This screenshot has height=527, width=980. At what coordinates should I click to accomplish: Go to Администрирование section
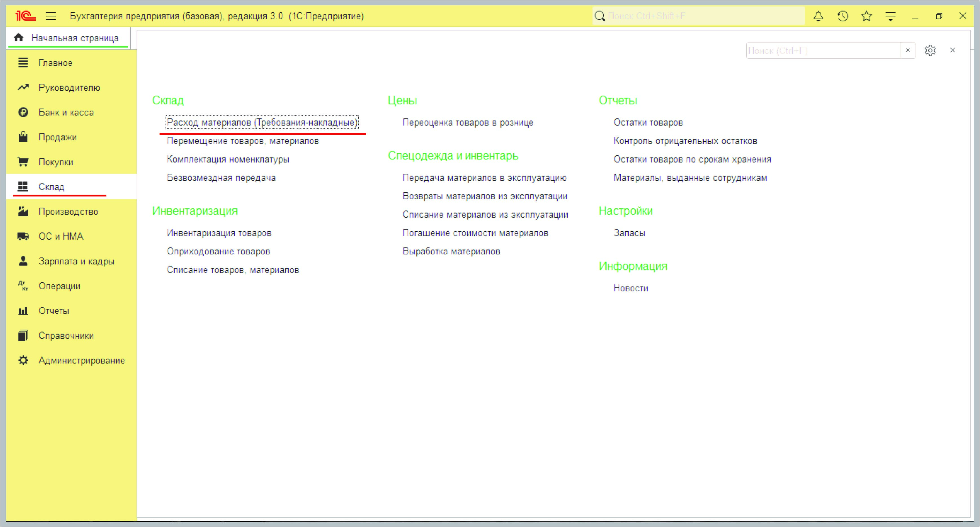click(x=82, y=360)
